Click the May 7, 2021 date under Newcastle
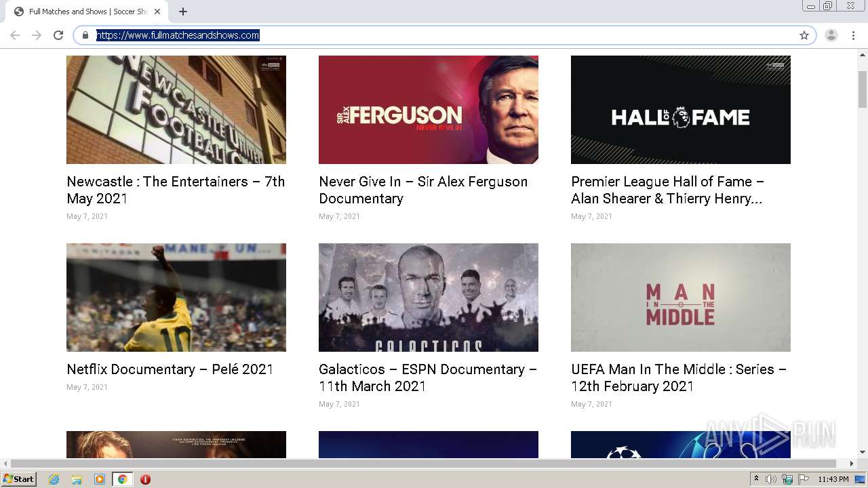Screen dimensions: 868x488 [x=87, y=216]
